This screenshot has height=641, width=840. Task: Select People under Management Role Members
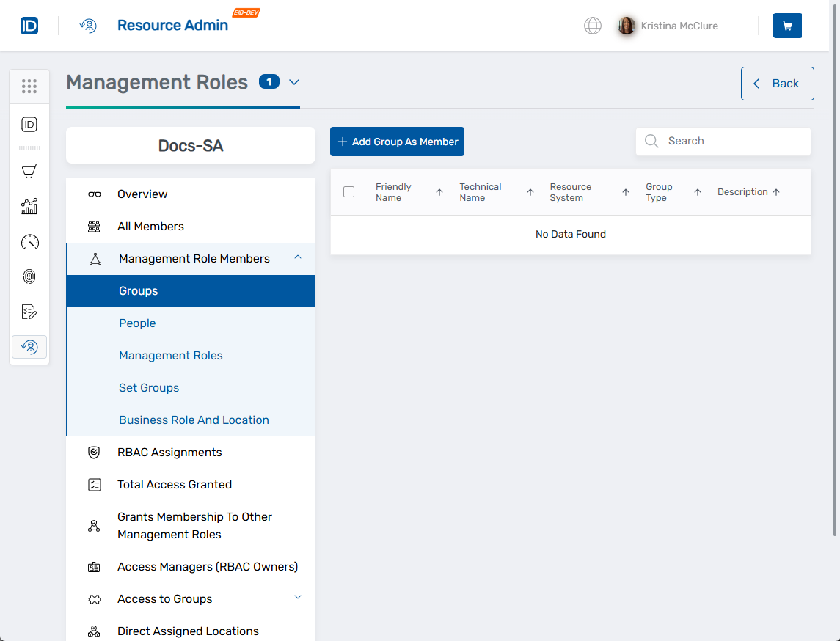(x=137, y=323)
